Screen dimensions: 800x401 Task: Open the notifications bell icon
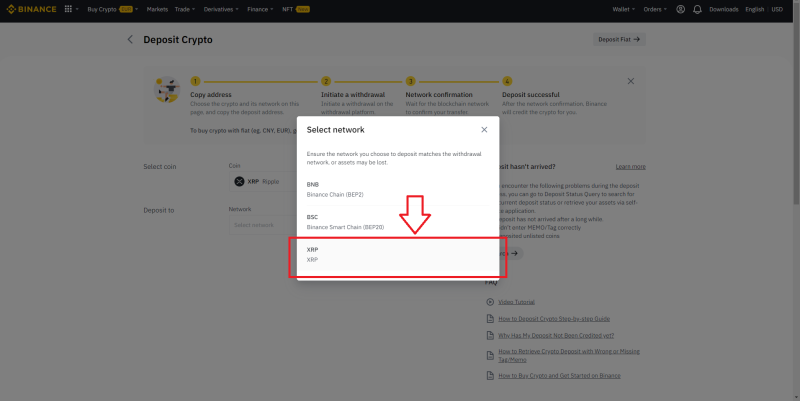697,9
